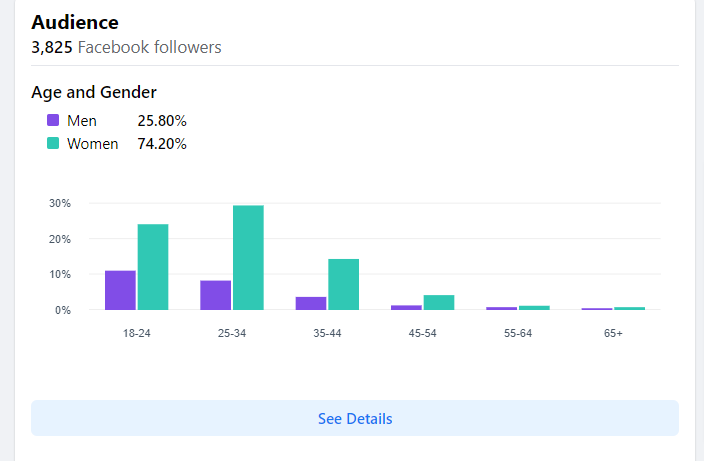Click the 3,825 Facebook followers text
Viewport: 704px width, 461px height.
126,47
